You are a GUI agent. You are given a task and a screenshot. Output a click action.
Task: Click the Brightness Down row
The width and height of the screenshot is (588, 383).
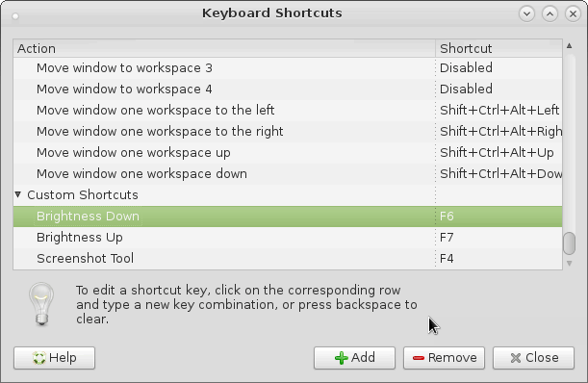click(288, 217)
